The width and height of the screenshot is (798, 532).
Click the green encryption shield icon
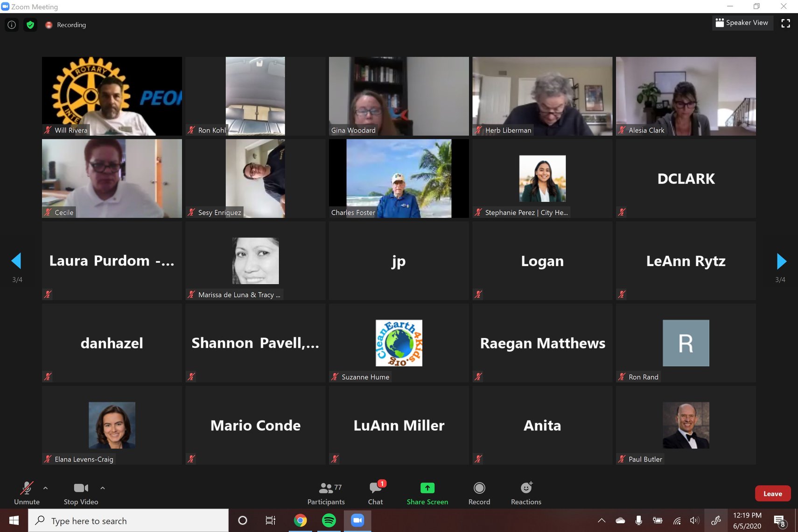(30, 25)
